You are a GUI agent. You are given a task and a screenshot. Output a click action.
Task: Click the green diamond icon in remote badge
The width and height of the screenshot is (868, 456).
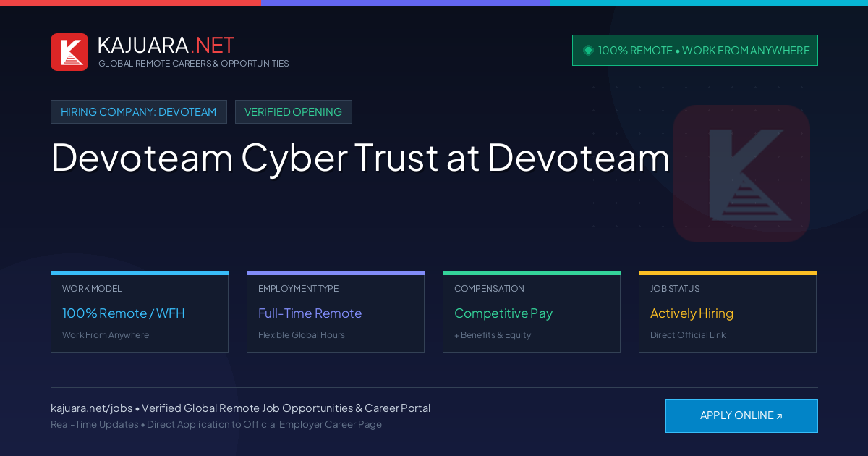(588, 51)
